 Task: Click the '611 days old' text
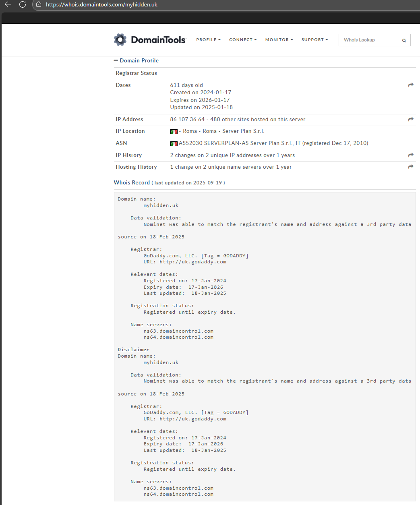click(x=186, y=85)
